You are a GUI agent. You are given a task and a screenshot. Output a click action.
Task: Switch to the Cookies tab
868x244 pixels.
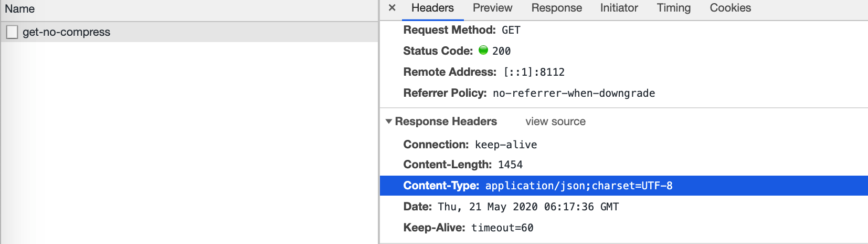[730, 8]
